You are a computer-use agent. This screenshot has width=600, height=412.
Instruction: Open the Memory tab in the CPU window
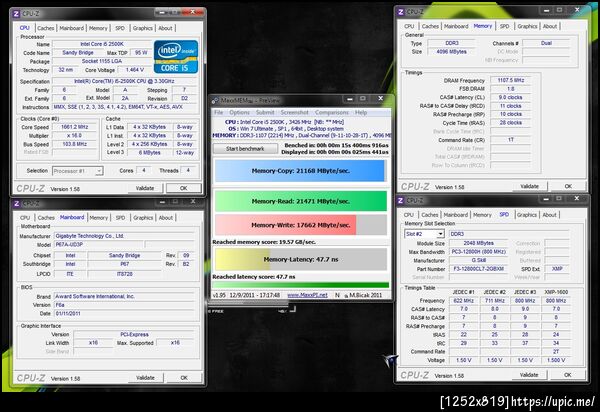pyautogui.click(x=98, y=28)
